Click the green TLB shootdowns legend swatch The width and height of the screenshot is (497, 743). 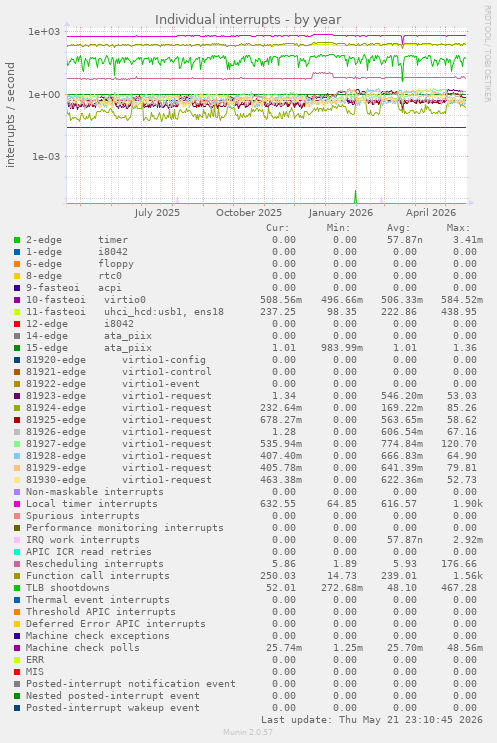17,588
